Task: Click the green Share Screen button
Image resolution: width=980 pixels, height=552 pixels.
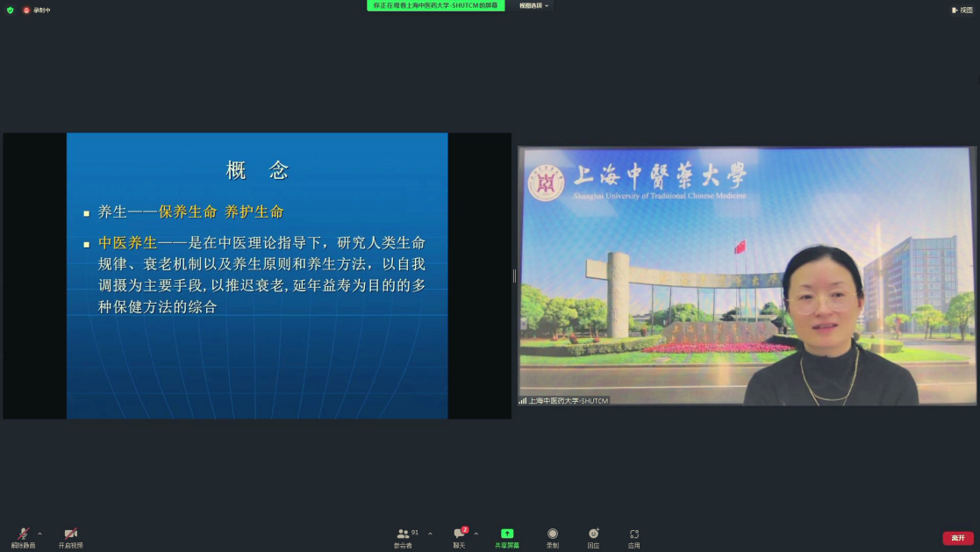Action: tap(507, 534)
